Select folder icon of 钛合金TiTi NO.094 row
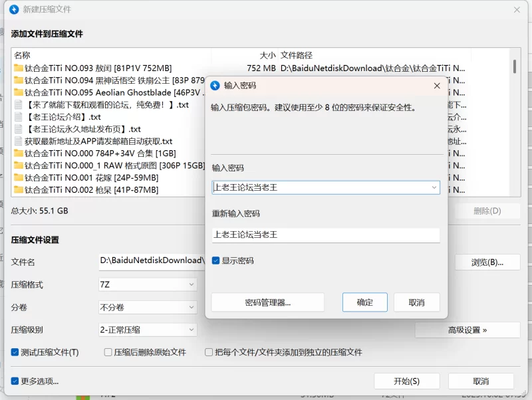 [19, 80]
